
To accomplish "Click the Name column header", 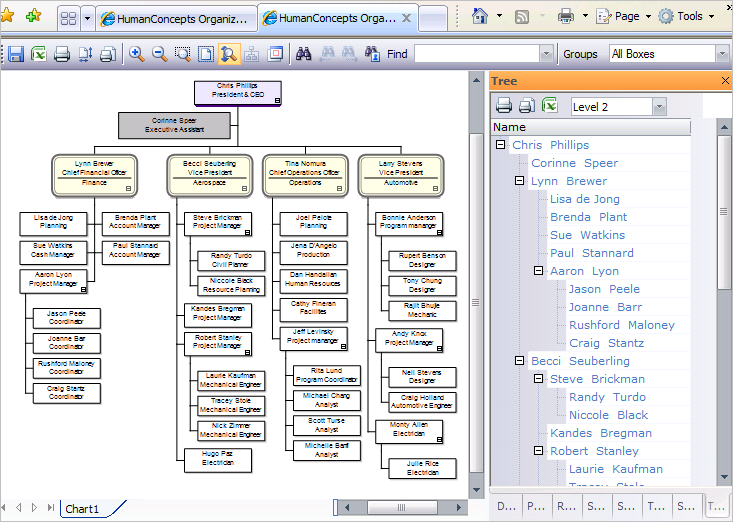I will click(x=591, y=127).
